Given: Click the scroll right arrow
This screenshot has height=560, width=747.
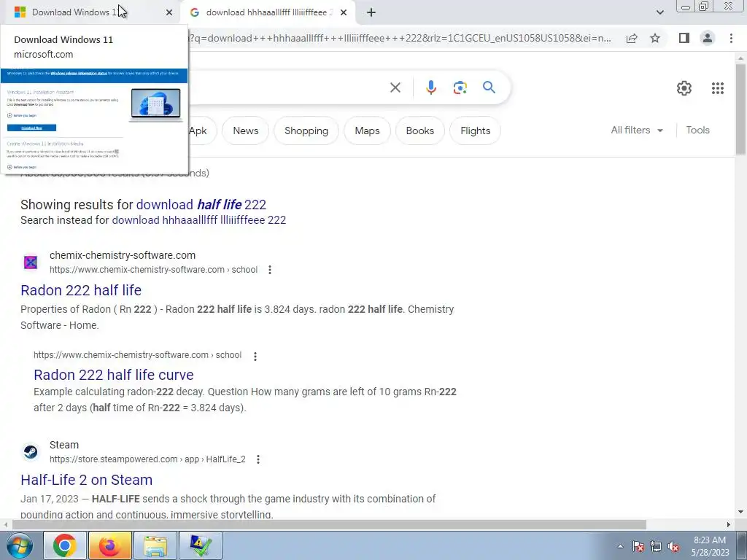Looking at the screenshot, I should [x=729, y=525].
